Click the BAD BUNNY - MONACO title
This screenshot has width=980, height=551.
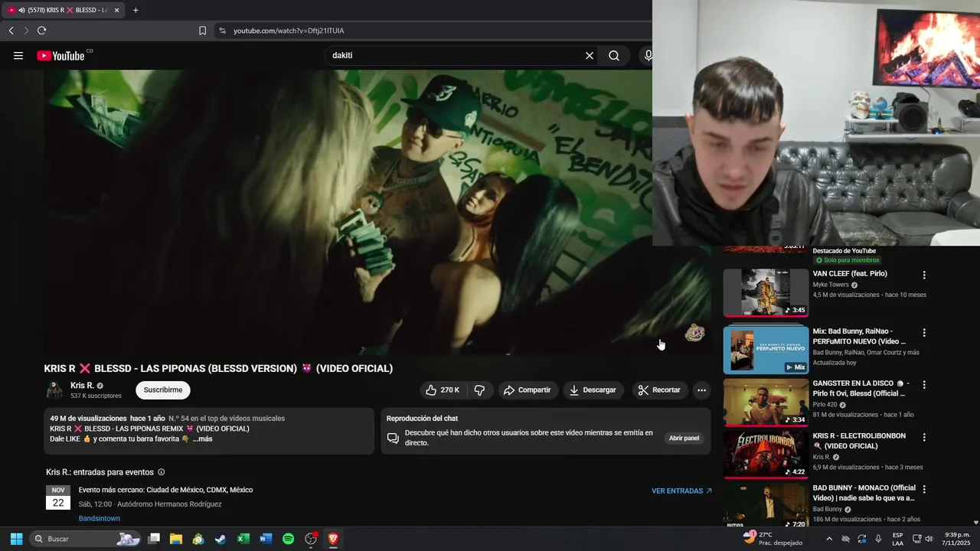pyautogui.click(x=864, y=493)
